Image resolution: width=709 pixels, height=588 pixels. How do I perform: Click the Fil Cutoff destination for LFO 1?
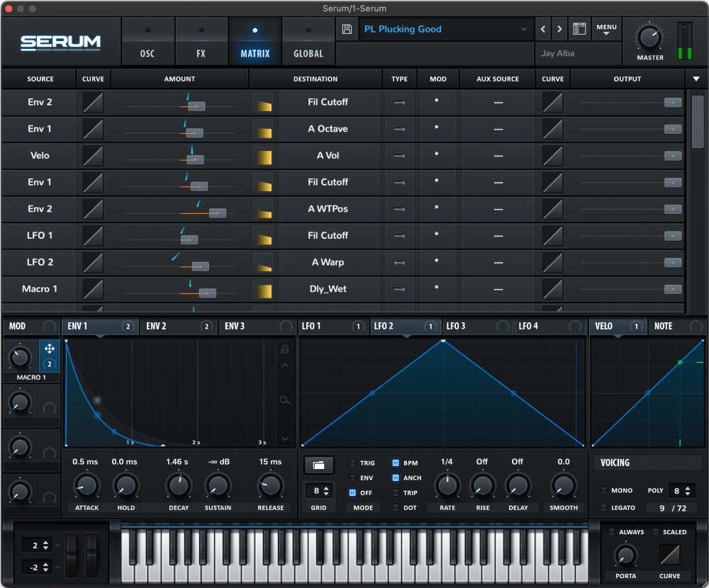tap(328, 235)
